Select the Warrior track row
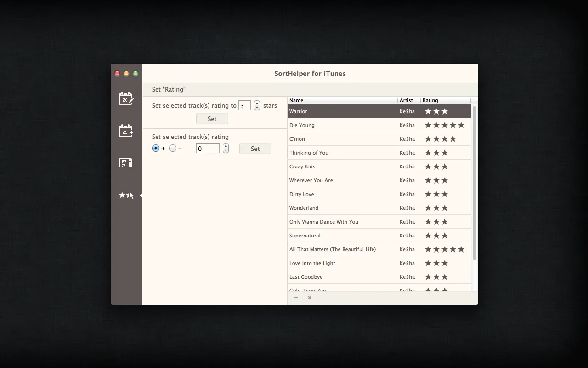The height and width of the screenshot is (368, 588). point(379,111)
